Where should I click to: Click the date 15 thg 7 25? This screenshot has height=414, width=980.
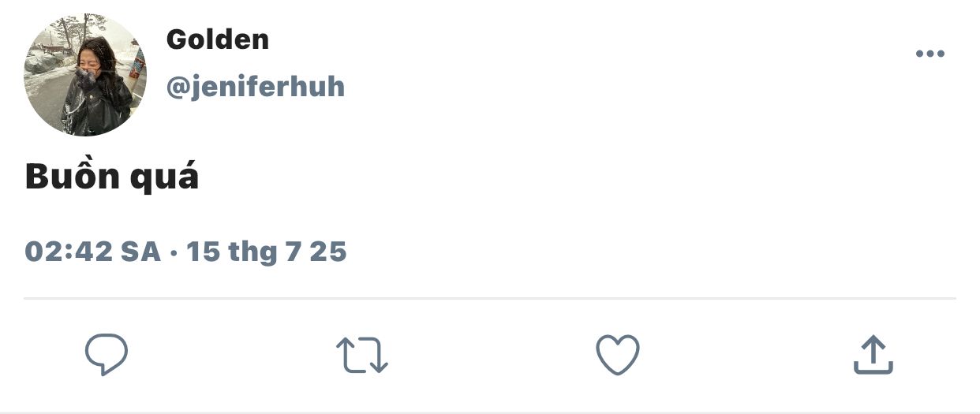click(x=267, y=252)
